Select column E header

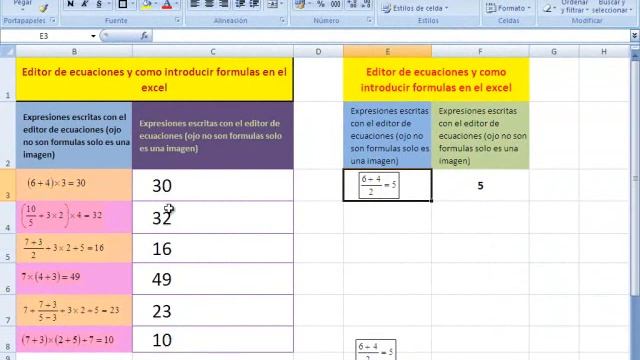click(387, 51)
